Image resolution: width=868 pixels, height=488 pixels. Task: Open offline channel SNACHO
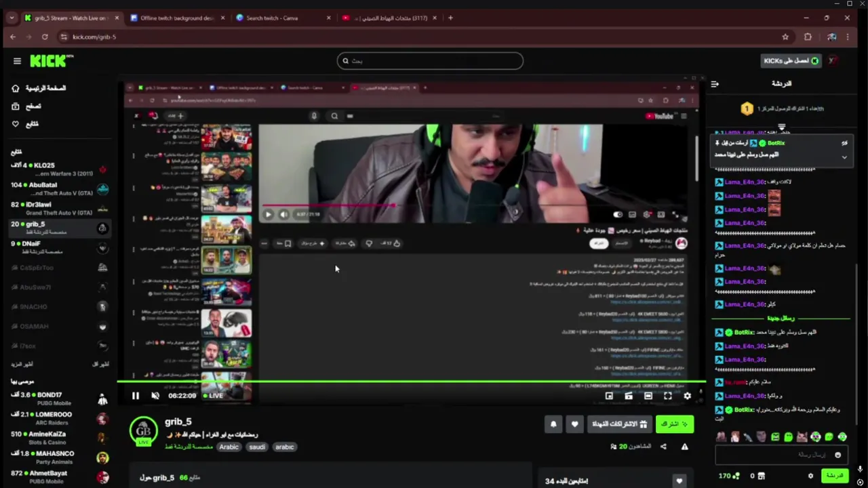tap(59, 307)
